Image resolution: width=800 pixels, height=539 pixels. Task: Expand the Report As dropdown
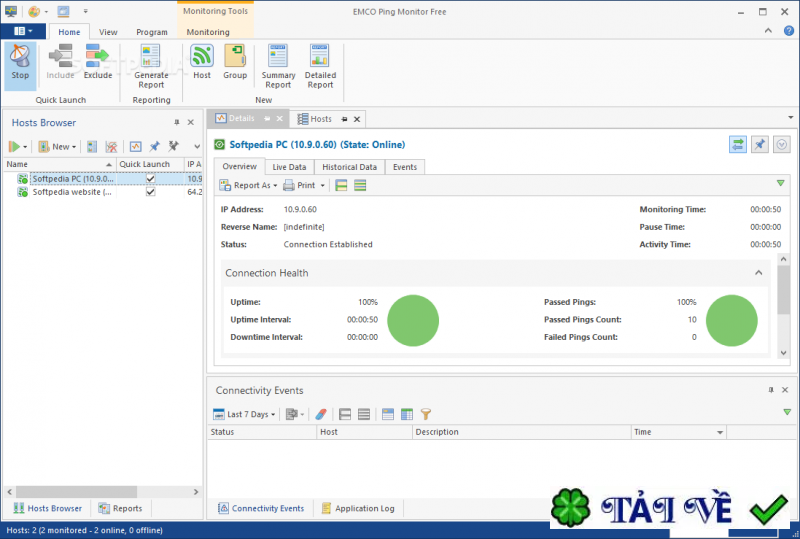[x=248, y=185]
